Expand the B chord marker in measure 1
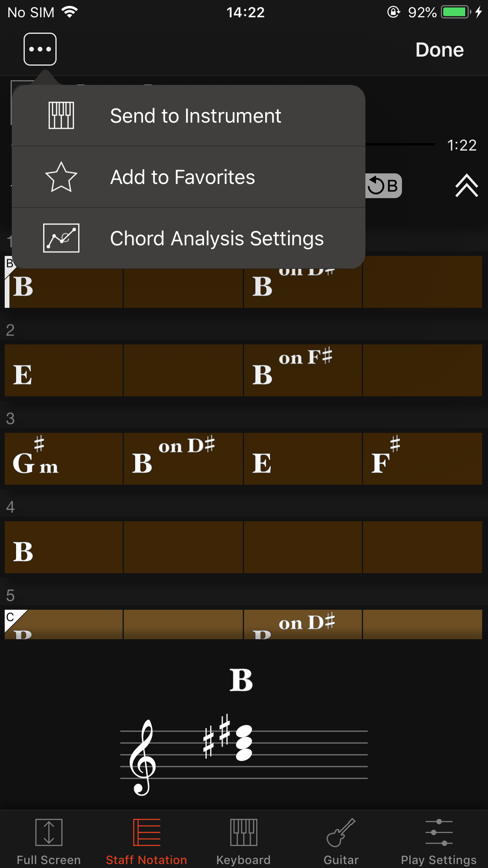 click(x=9, y=264)
